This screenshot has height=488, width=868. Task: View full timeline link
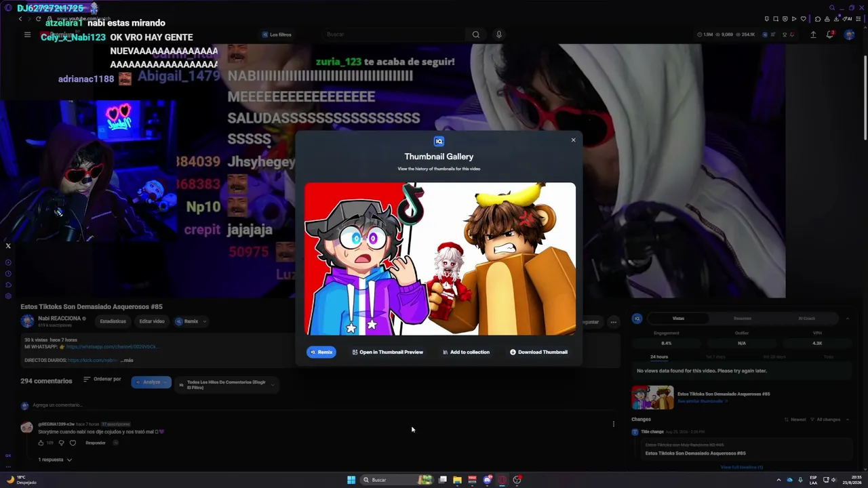(x=741, y=467)
